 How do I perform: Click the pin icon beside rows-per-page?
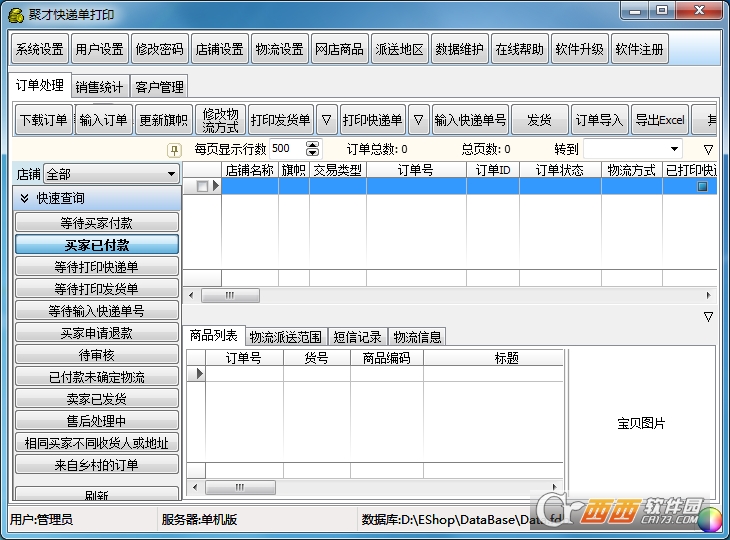174,150
